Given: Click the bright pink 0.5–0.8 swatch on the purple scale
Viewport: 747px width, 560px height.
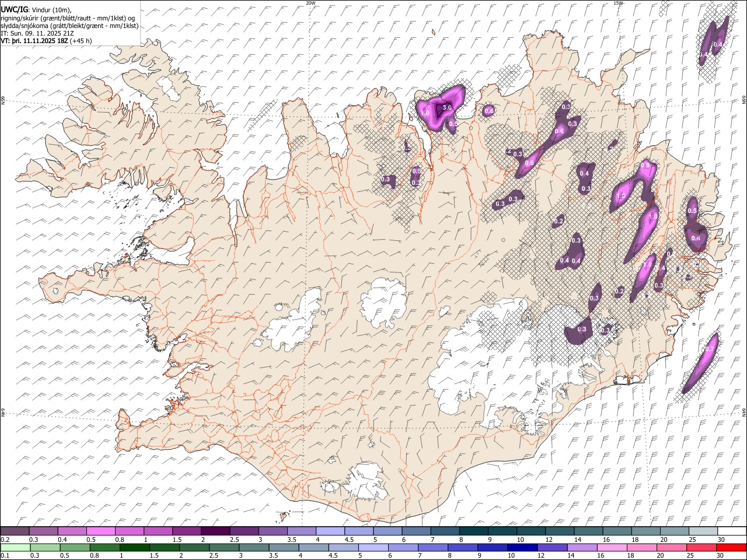Looking at the screenshot, I should click(101, 531).
